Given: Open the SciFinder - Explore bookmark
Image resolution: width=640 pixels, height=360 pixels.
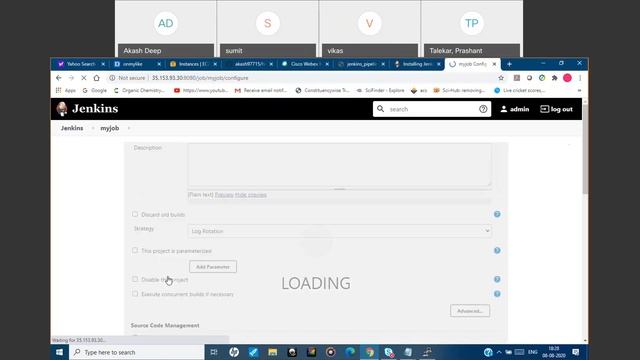Looking at the screenshot, I should pos(380,90).
